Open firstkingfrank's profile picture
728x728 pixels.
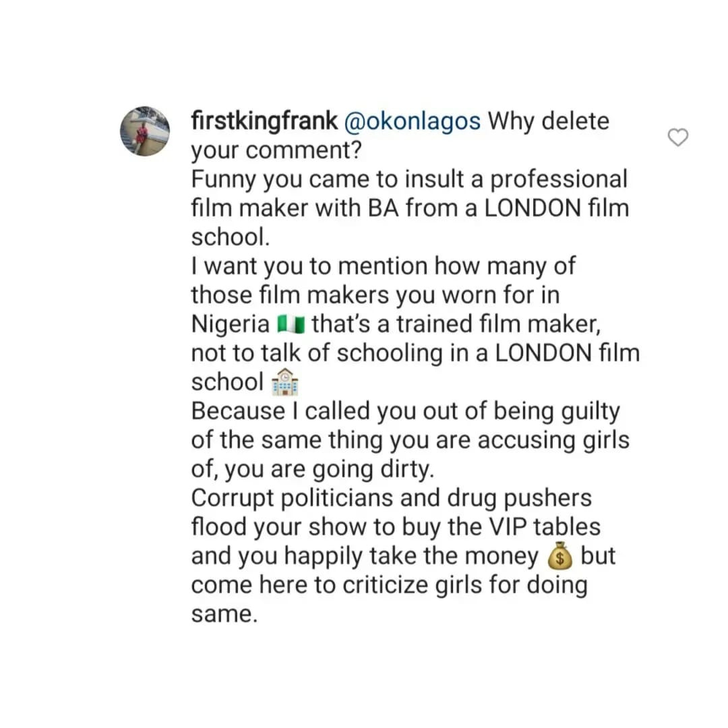tap(145, 131)
